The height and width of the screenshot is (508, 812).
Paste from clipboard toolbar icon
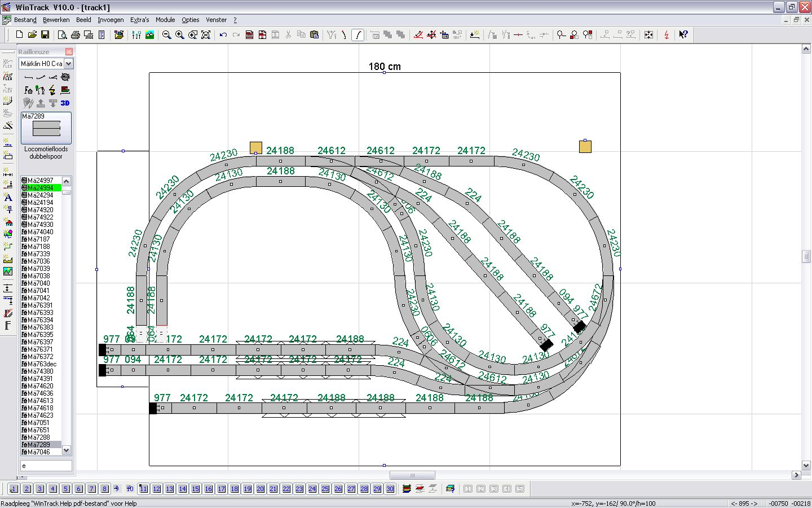point(315,34)
